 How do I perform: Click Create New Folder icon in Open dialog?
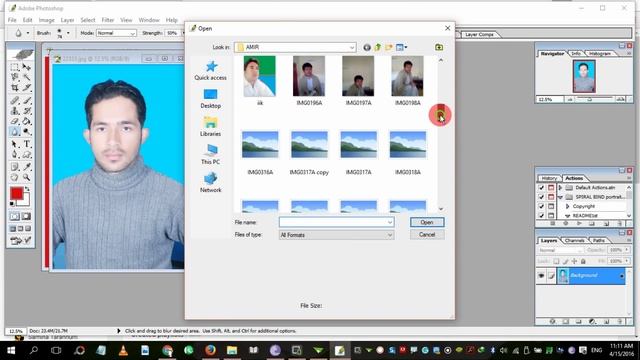click(x=389, y=47)
